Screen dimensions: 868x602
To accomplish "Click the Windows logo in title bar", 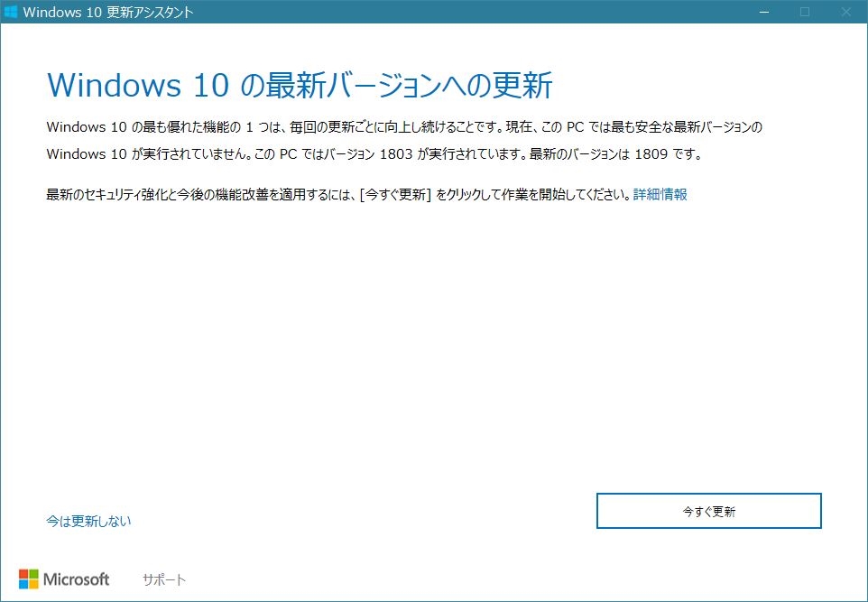I will tap(10, 12).
